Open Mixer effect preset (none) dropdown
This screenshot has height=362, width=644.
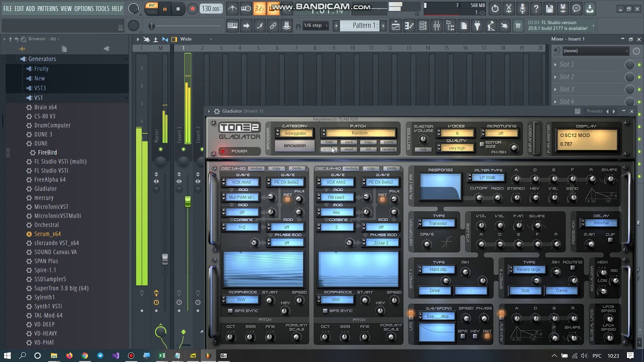point(595,51)
